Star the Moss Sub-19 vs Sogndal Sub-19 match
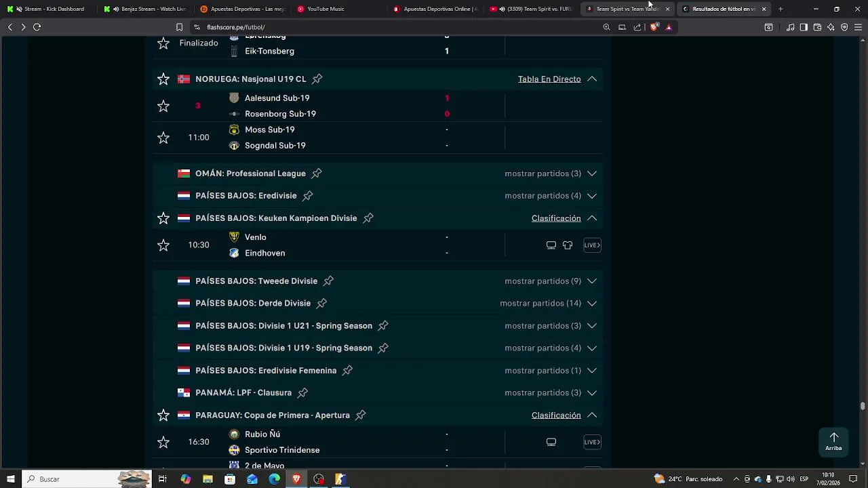The width and height of the screenshot is (868, 488). click(x=163, y=138)
